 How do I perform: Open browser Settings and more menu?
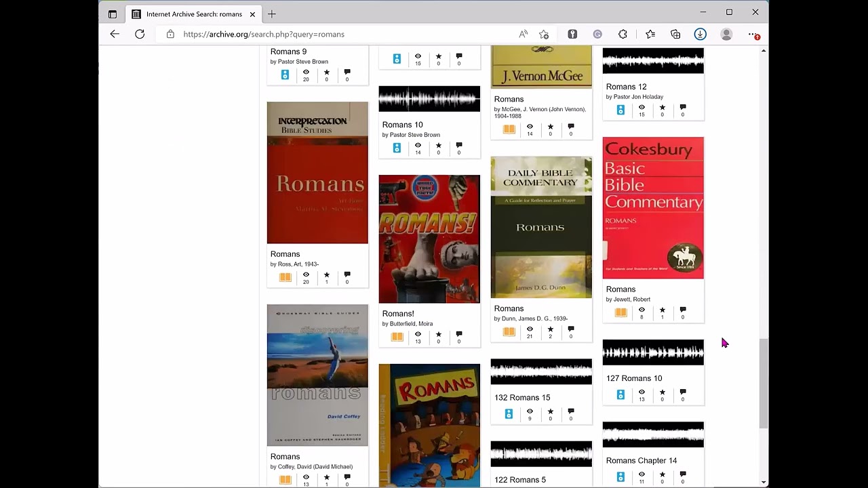(x=753, y=34)
